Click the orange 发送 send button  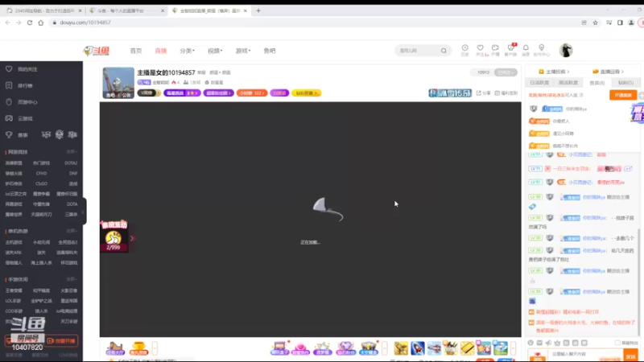(630, 356)
